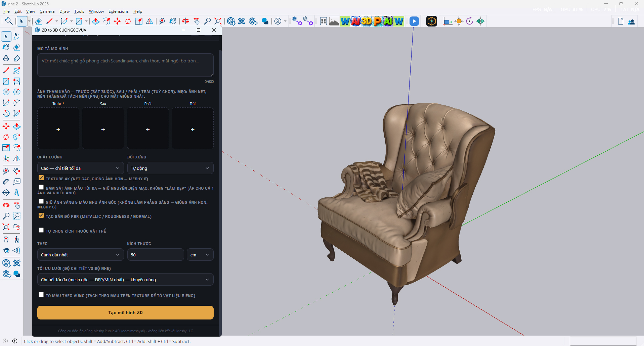Enable TỰ CHỌN KÍCH THƯỚC VẬT THỂ checkbox

pos(41,230)
